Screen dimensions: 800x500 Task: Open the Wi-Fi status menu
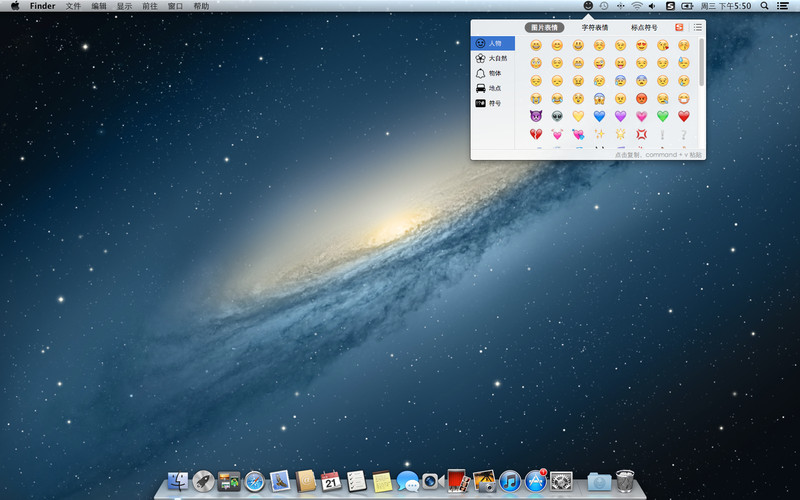[x=637, y=6]
